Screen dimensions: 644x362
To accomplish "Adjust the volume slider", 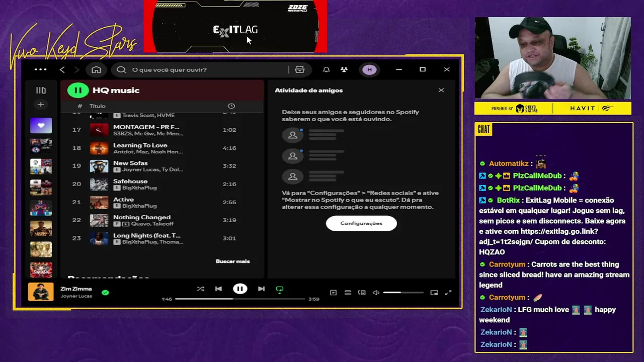I will 403,293.
